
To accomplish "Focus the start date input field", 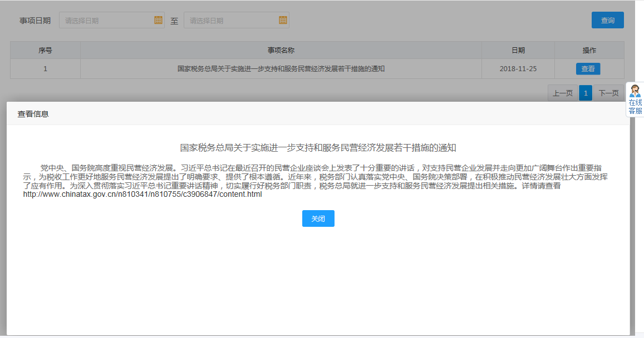I will pyautogui.click(x=107, y=21).
